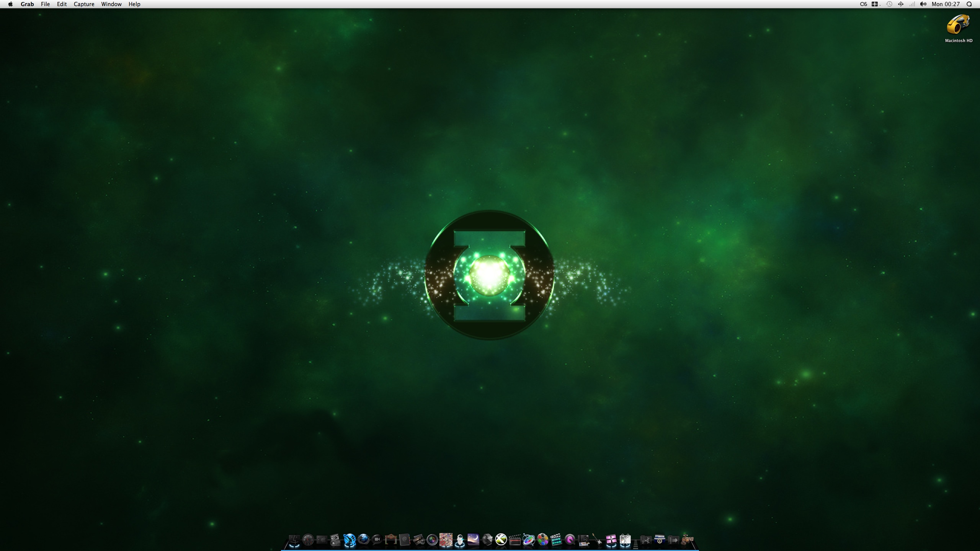This screenshot has height=551, width=980.
Task: Open System Preferences in the dock
Action: pyautogui.click(x=322, y=540)
